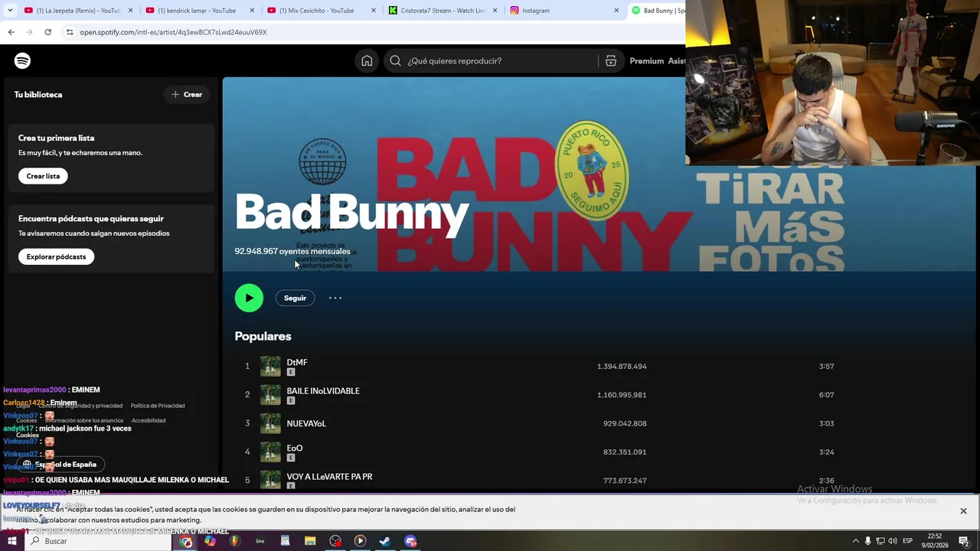This screenshot has width=980, height=551.
Task: Open Steam from the taskbar
Action: [x=385, y=541]
